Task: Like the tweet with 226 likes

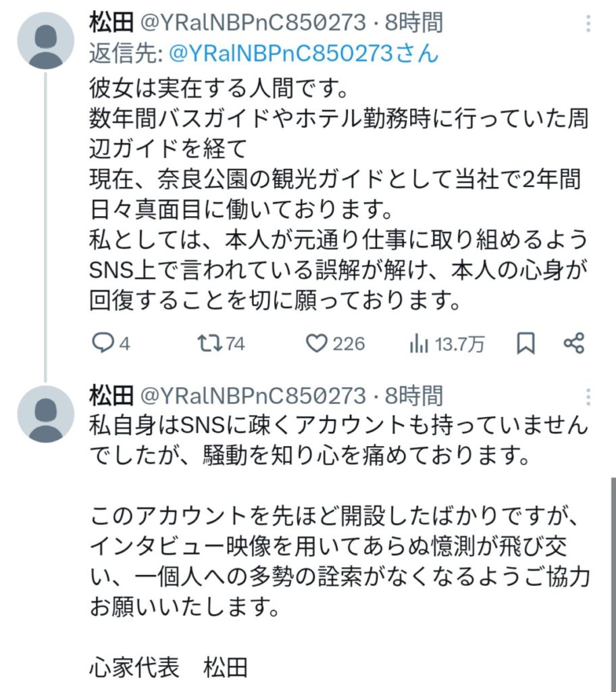Action: pos(316,344)
